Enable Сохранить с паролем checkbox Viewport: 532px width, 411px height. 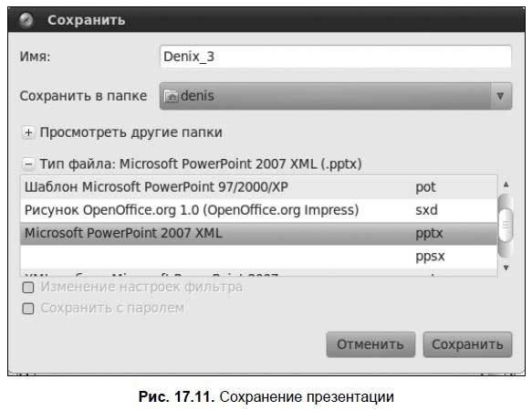coord(28,309)
